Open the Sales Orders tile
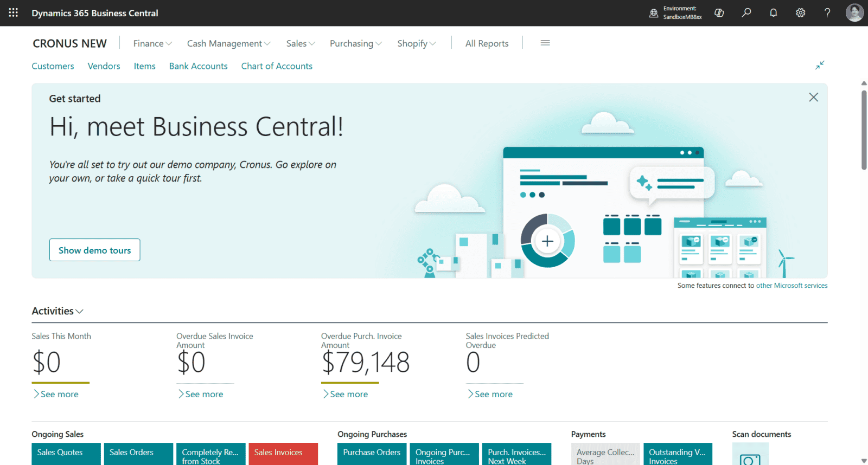Image resolution: width=868 pixels, height=465 pixels. [x=138, y=454]
